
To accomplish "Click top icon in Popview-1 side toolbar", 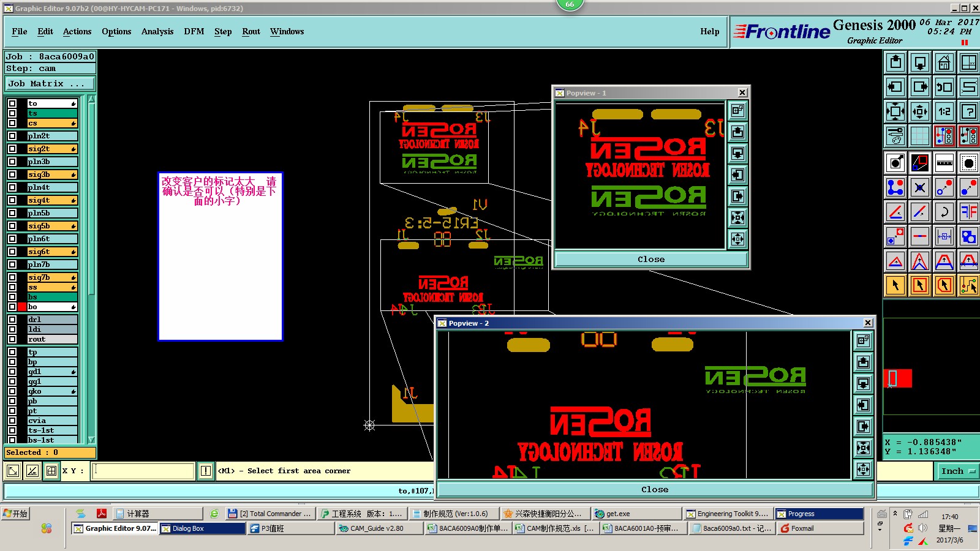I will pos(737,111).
